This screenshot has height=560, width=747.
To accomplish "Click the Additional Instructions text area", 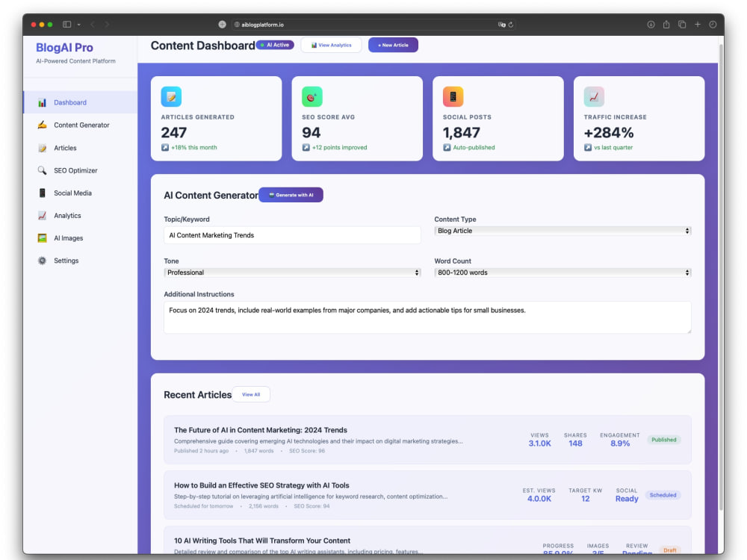I will pyautogui.click(x=427, y=317).
